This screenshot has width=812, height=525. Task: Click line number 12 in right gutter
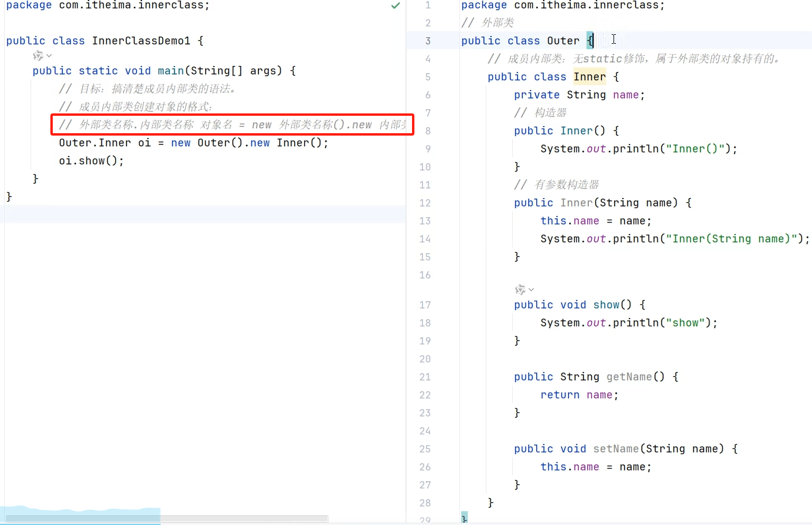pos(425,203)
